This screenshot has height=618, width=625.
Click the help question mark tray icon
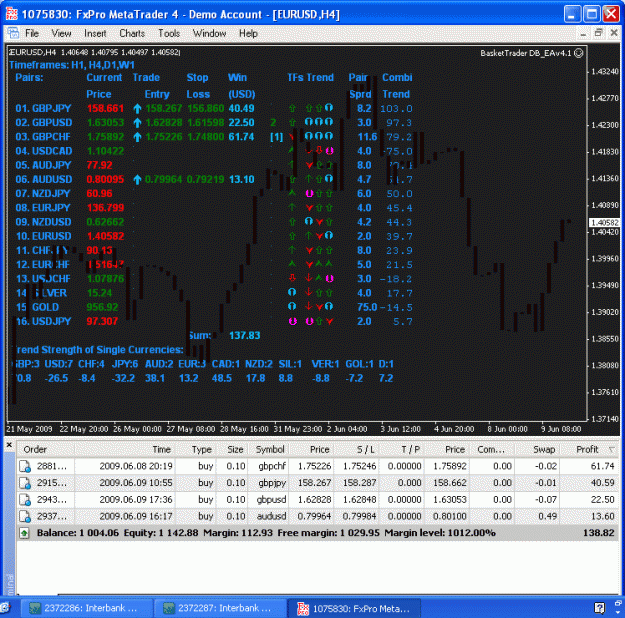(599, 608)
